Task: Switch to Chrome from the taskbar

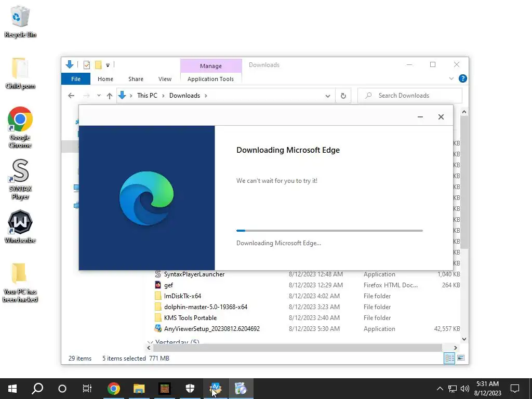Action: pyautogui.click(x=114, y=389)
